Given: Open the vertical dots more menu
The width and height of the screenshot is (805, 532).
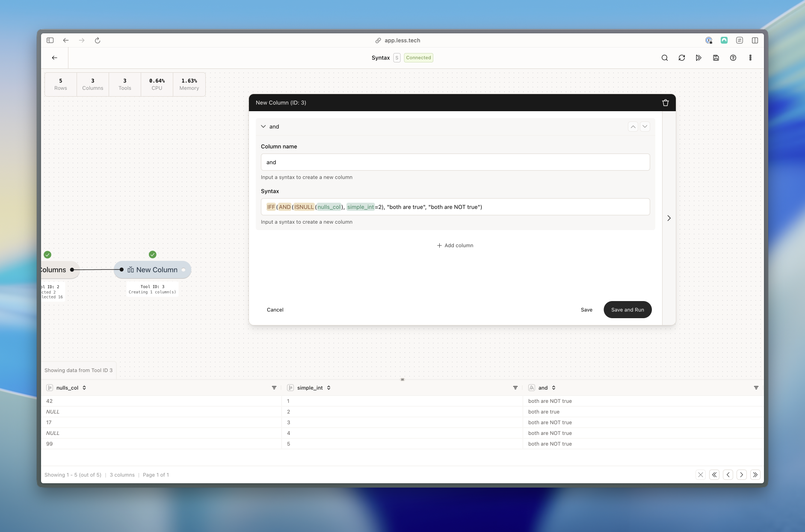Looking at the screenshot, I should [x=750, y=58].
